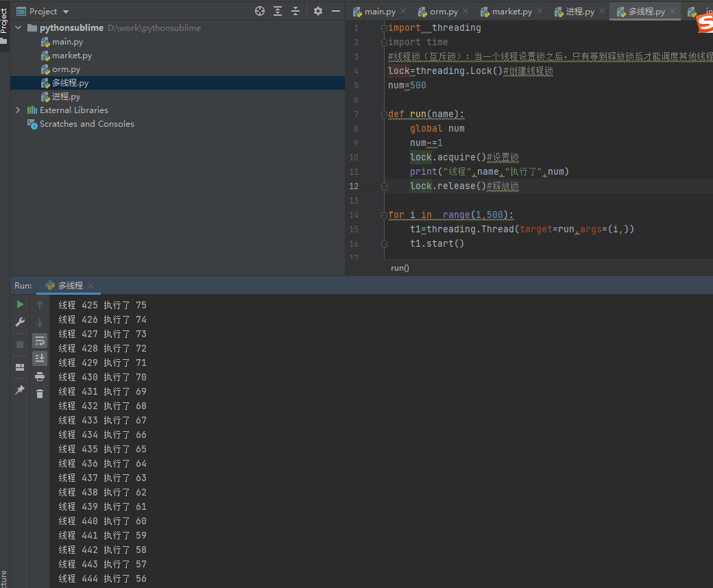Screen dimensions: 713x588
Task: Switch to the orm.py editor tab
Action: (x=444, y=12)
